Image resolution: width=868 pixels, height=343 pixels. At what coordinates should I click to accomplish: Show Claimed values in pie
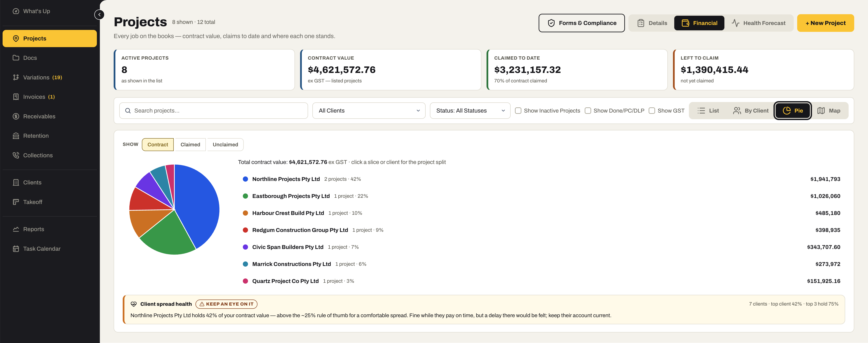[190, 145]
